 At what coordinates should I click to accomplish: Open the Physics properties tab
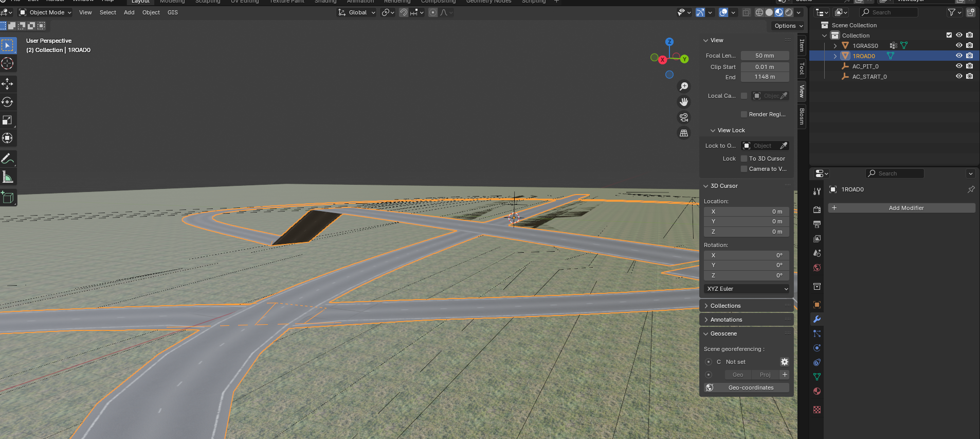click(x=817, y=348)
